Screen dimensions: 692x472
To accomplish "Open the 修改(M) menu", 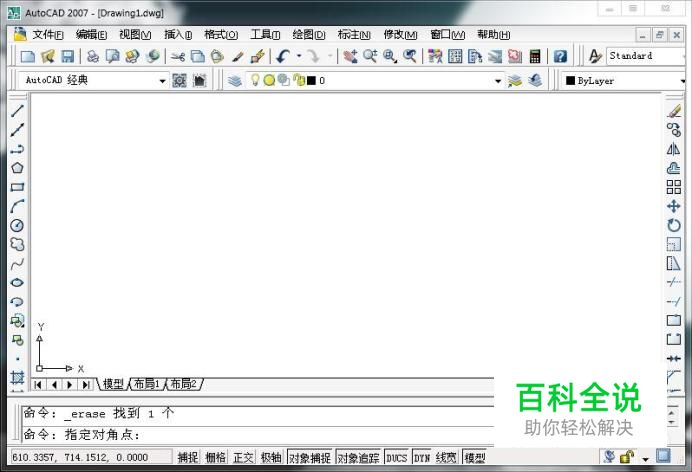I will 400,34.
